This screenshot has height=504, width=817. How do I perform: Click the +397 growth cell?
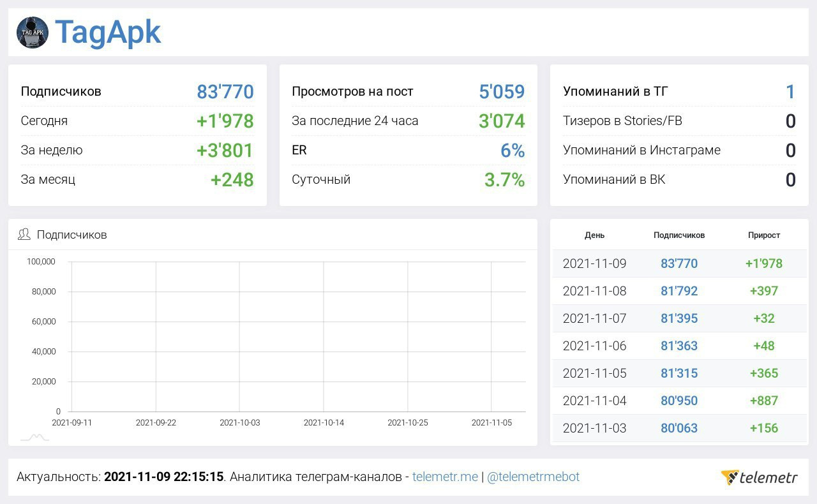pos(764,291)
